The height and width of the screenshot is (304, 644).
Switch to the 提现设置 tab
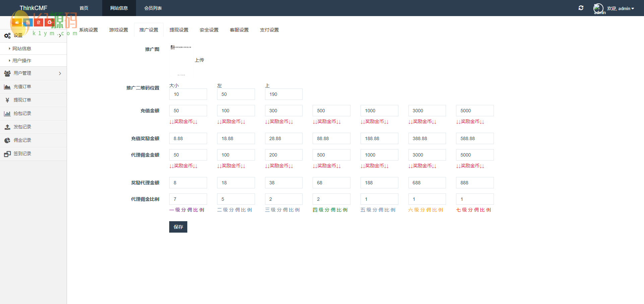pyautogui.click(x=179, y=30)
